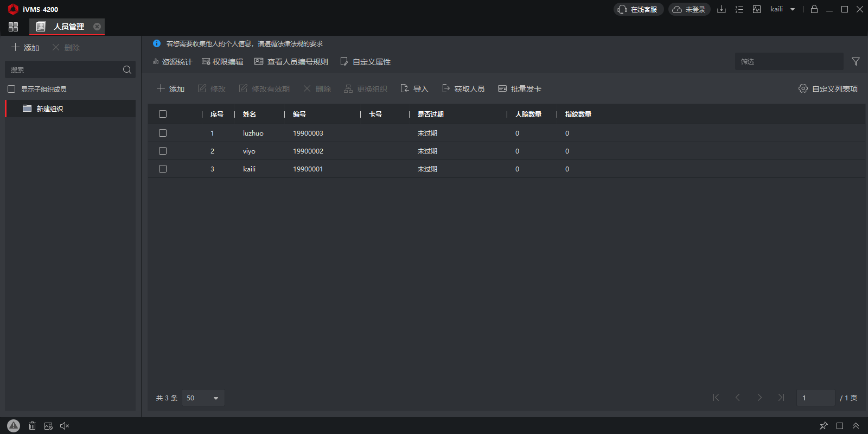Click the alarm warning icon in status bar
This screenshot has height=434, width=868.
point(14,426)
